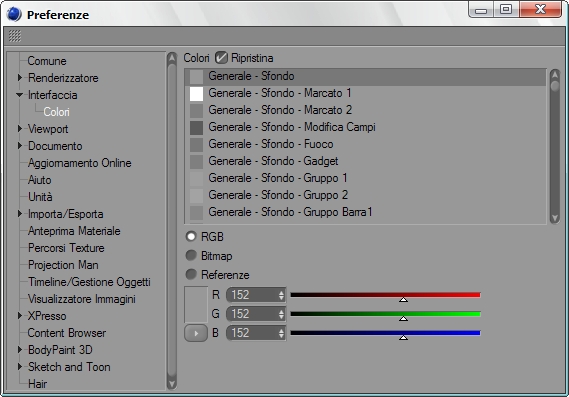Screen dimensions: 569x397
Task: Select Generale - Sfondo - Gruppo 2 entry
Action: point(365,195)
